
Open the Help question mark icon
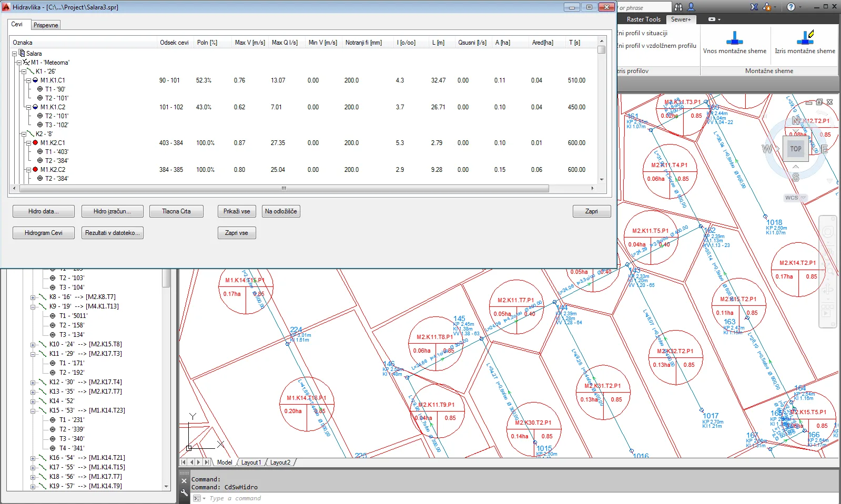791,7
